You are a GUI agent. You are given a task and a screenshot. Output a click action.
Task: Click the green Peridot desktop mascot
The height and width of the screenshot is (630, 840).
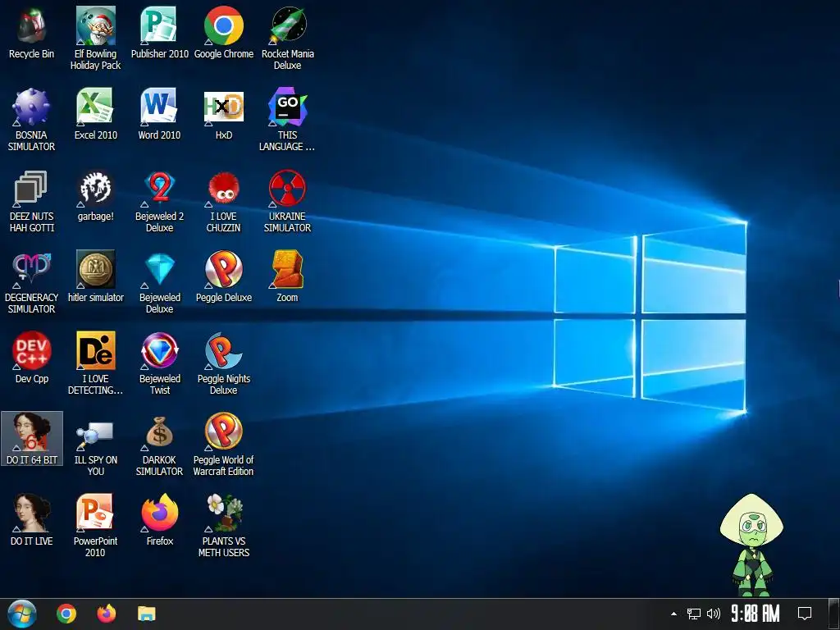click(752, 546)
